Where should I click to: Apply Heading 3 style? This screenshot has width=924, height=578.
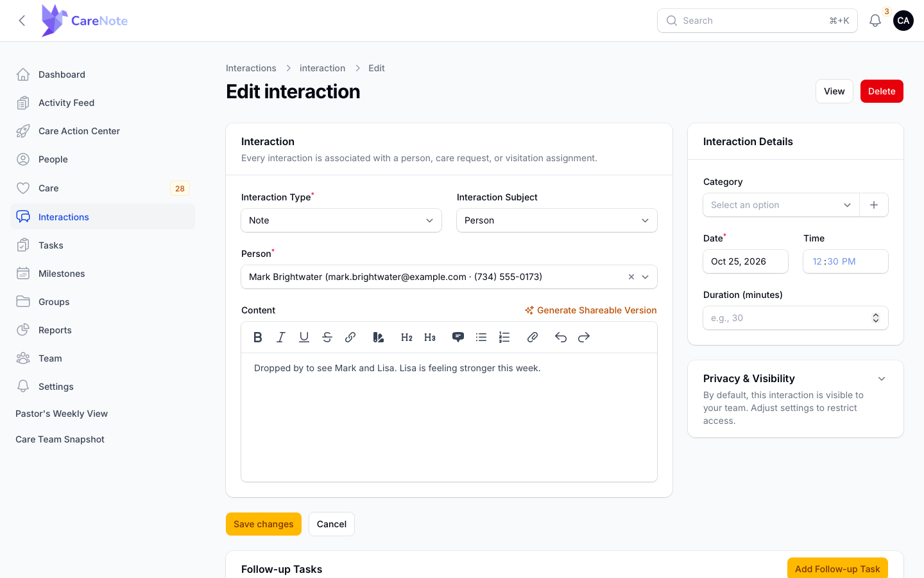tap(430, 337)
